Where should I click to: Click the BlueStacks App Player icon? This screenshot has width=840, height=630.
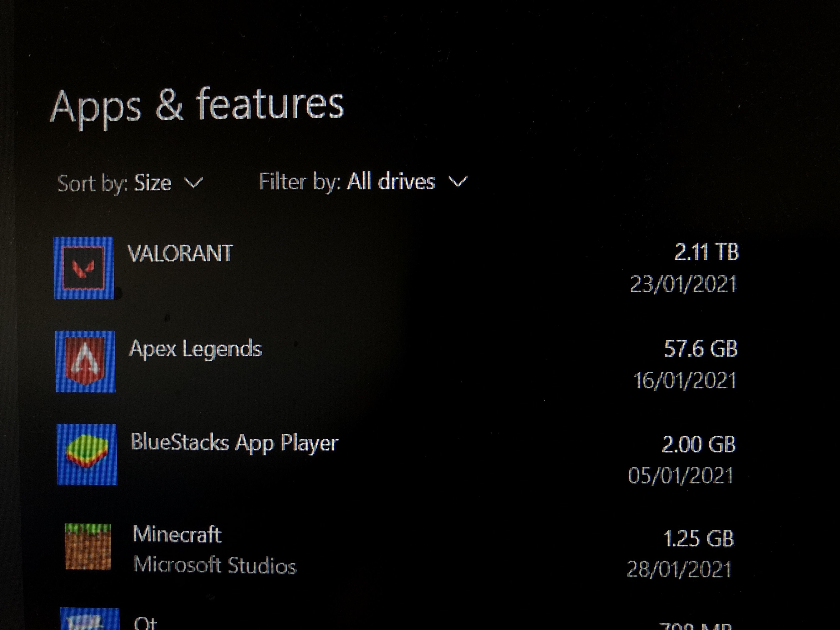click(x=87, y=454)
